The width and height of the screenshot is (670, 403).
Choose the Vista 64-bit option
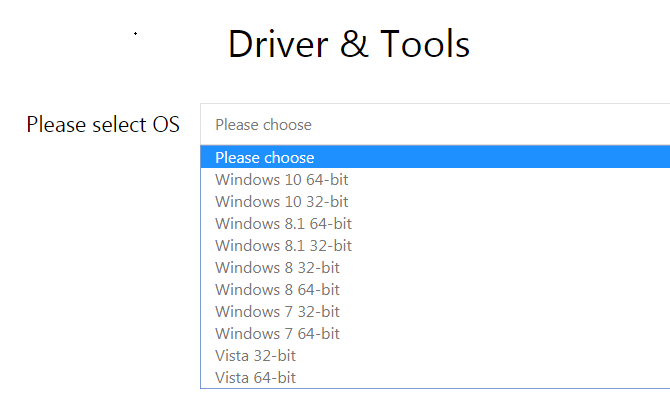coord(255,378)
